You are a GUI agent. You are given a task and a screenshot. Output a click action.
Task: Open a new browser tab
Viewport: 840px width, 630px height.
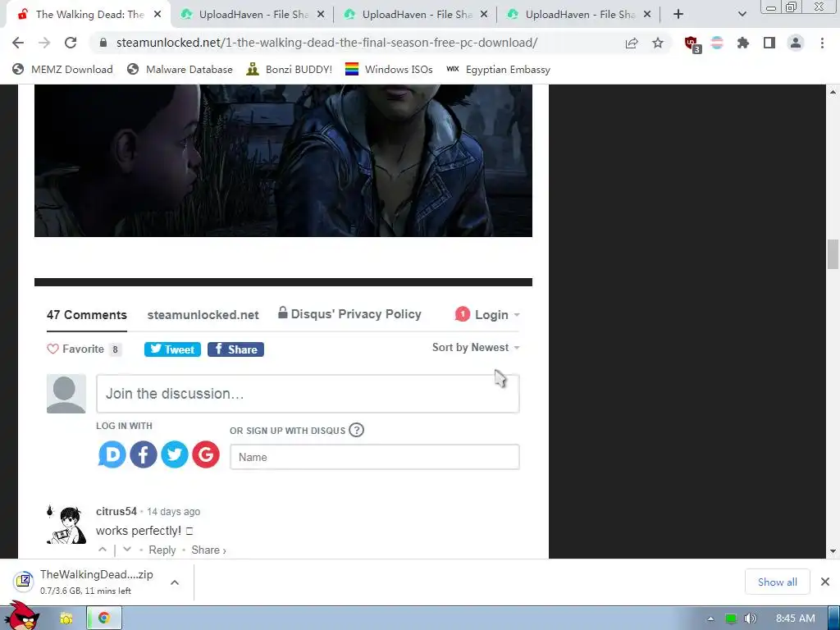tap(678, 15)
